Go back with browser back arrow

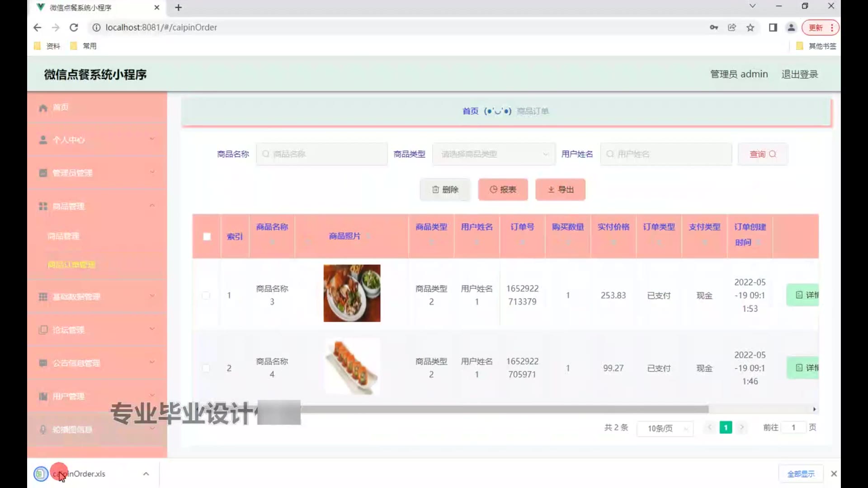[37, 28]
